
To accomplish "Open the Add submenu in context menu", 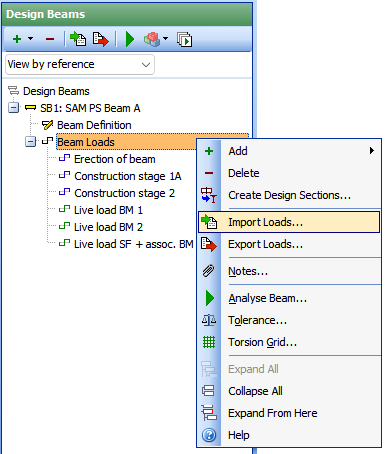I will pos(289,151).
